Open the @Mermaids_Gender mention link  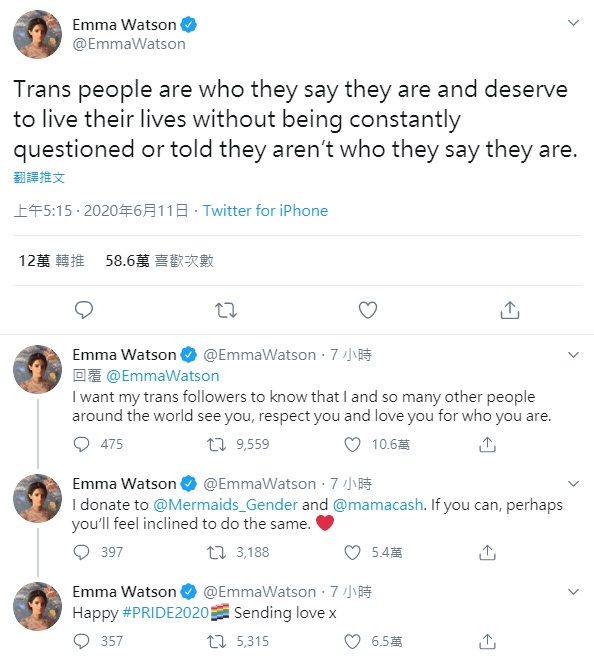click(225, 505)
